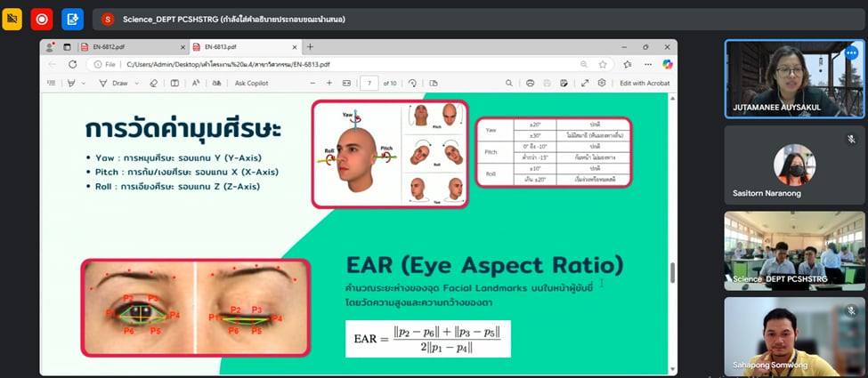Open PDF settings gear icon

(602, 83)
